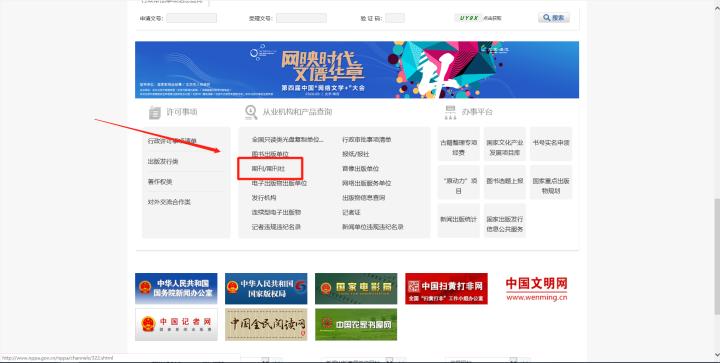Open 新闻单位违规违纪名录 link

point(373,227)
